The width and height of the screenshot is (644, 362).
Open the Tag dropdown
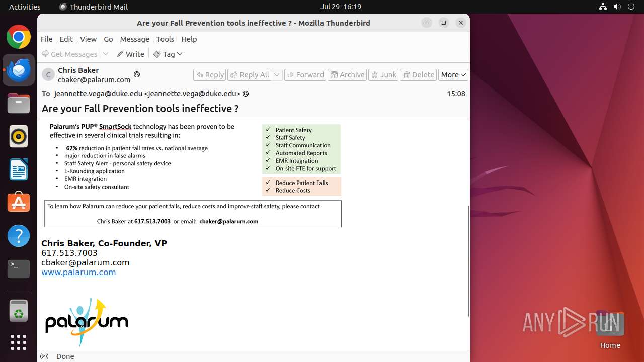pyautogui.click(x=168, y=54)
